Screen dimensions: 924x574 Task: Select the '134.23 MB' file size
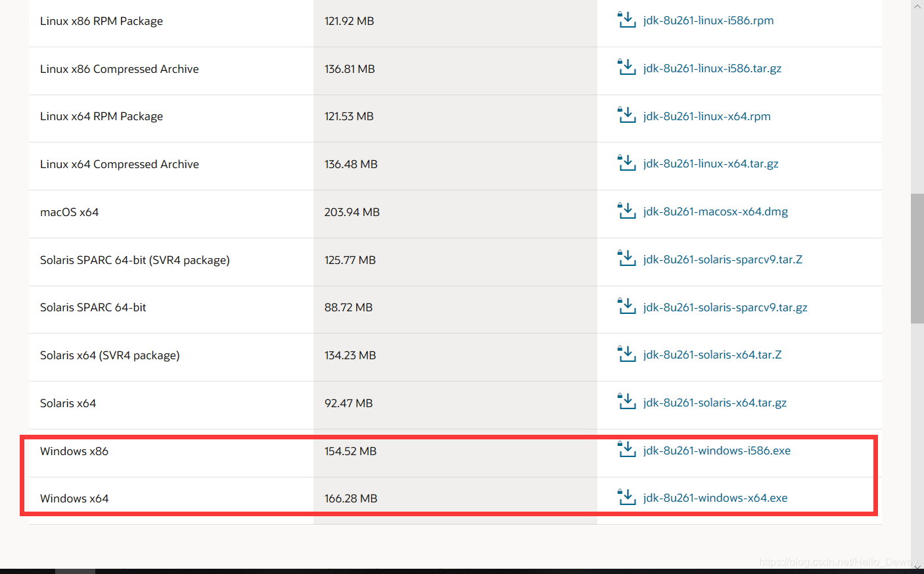point(350,355)
